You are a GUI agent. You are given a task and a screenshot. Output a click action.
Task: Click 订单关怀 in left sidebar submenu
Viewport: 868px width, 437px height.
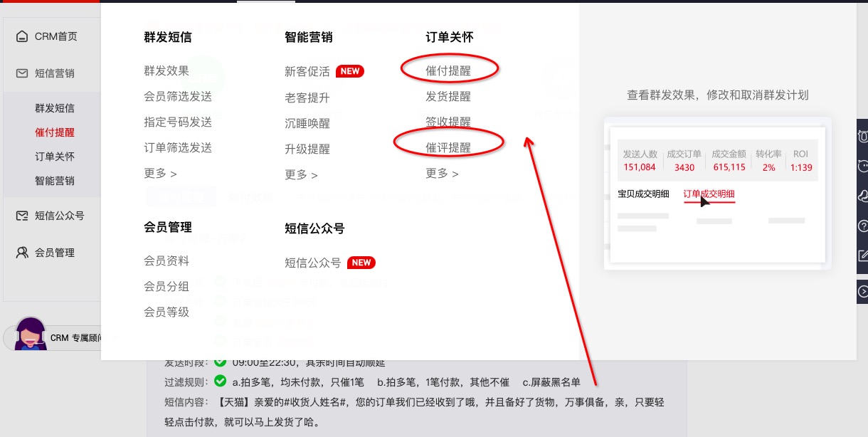click(55, 157)
